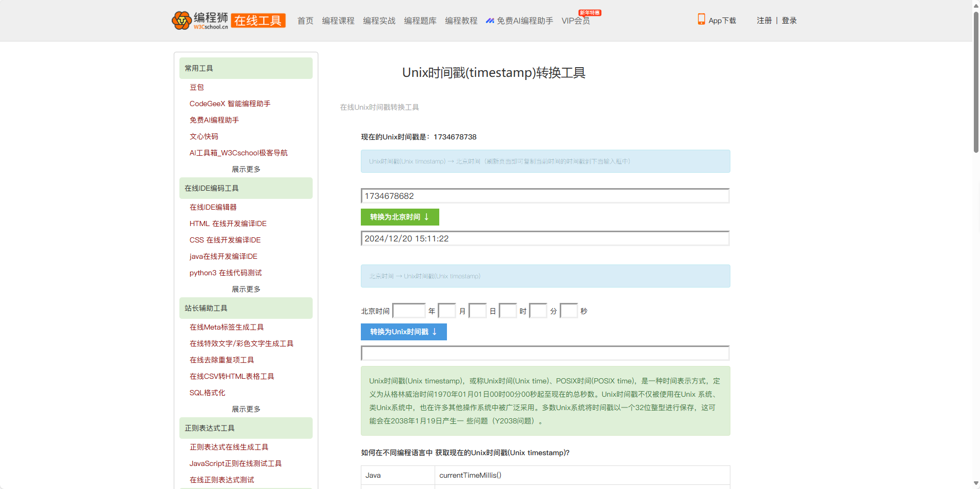Click the Beijing time result field 2024/12/20
The image size is (980, 489).
click(x=545, y=238)
